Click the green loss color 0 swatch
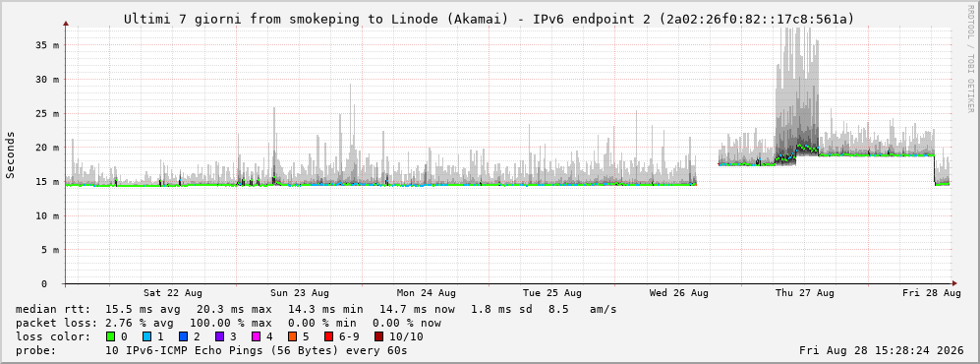Viewport: 980px width, 364px height. click(111, 336)
